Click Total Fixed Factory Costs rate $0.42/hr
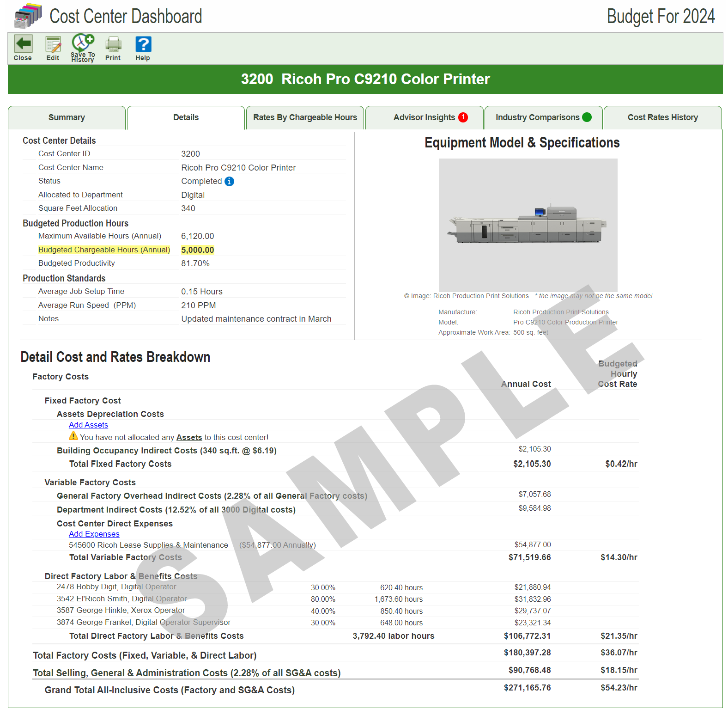Image resolution: width=728 pixels, height=715 pixels. [x=621, y=464]
